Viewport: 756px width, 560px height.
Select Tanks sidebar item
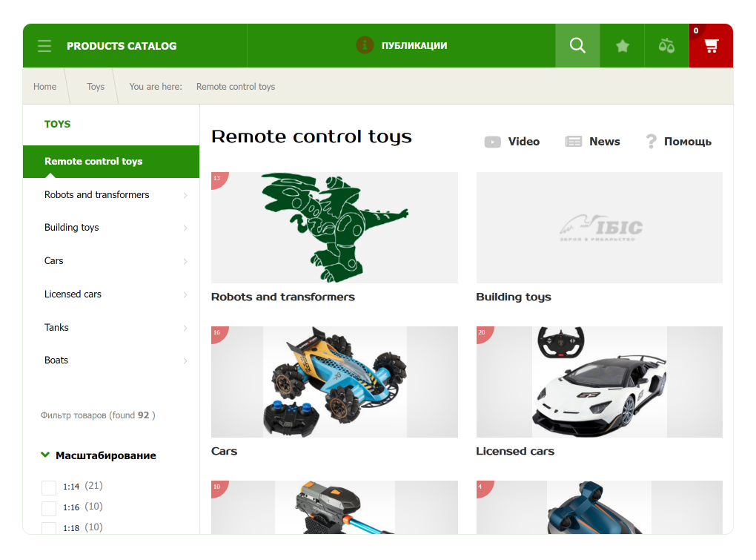click(56, 328)
